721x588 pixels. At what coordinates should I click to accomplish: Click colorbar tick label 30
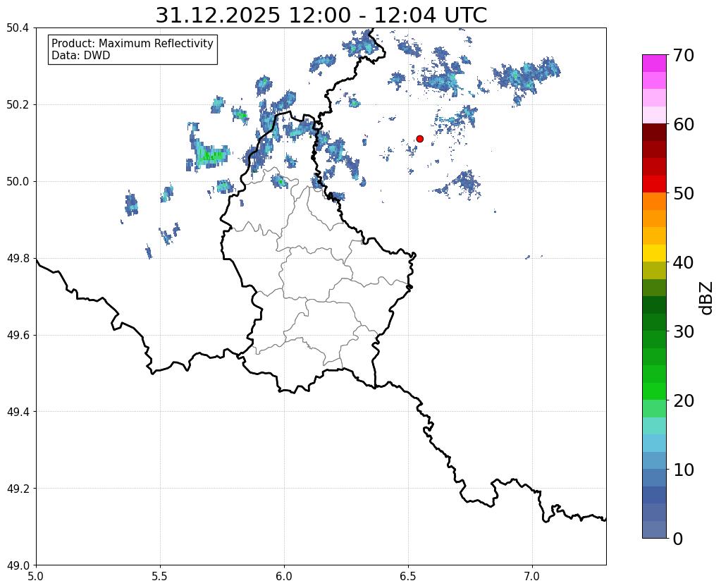[x=684, y=331]
